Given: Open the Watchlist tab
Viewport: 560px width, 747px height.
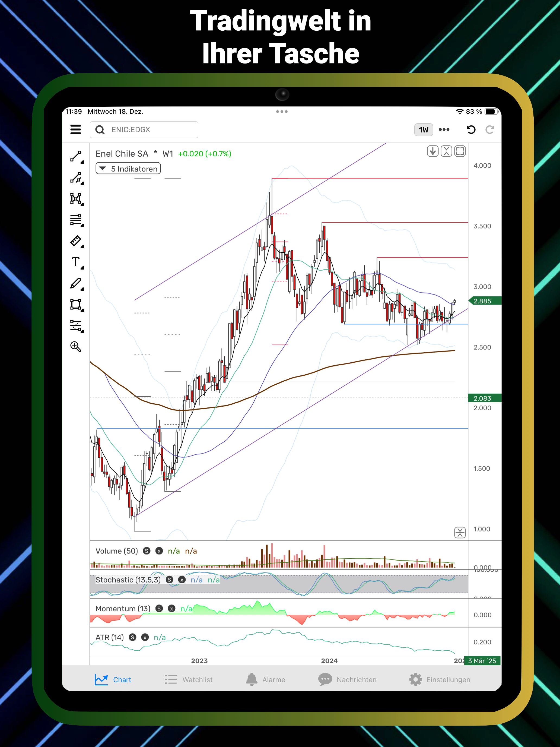Looking at the screenshot, I should click(188, 679).
